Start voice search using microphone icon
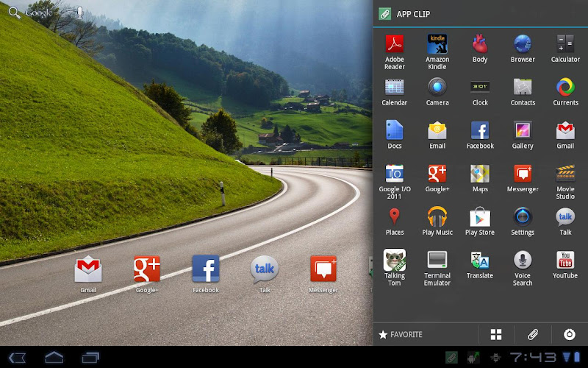 click(x=79, y=13)
